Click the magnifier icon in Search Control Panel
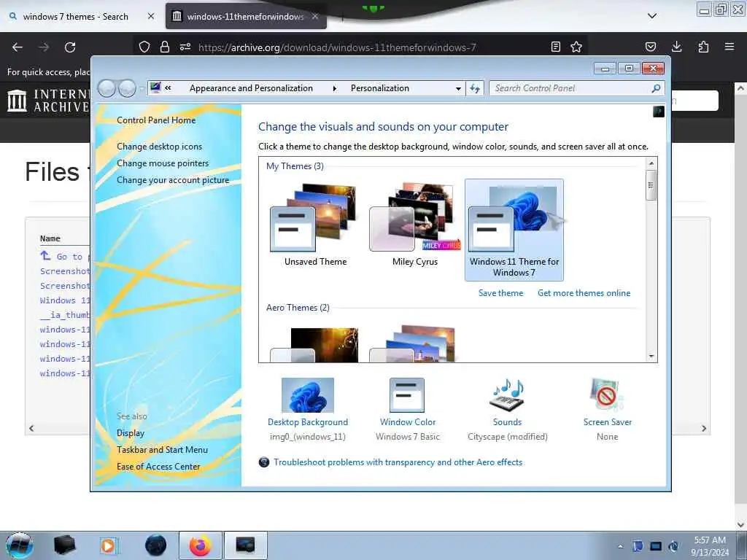 pyautogui.click(x=656, y=88)
